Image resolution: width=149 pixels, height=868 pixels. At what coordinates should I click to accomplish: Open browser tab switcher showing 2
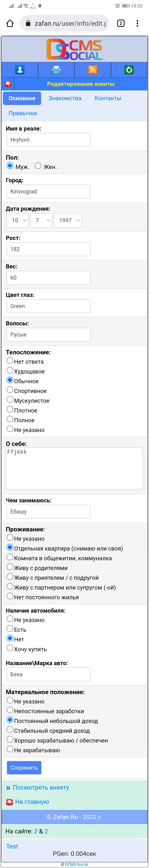tap(121, 23)
